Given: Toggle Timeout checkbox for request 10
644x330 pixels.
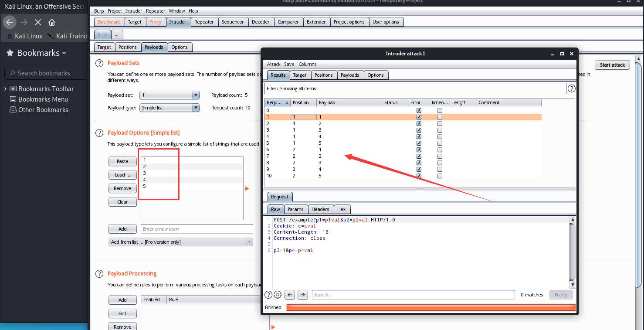Looking at the screenshot, I should 440,176.
